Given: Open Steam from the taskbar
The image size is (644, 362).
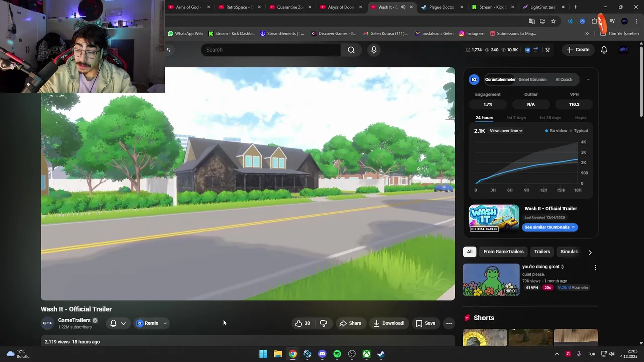Looking at the screenshot, I should point(381,354).
